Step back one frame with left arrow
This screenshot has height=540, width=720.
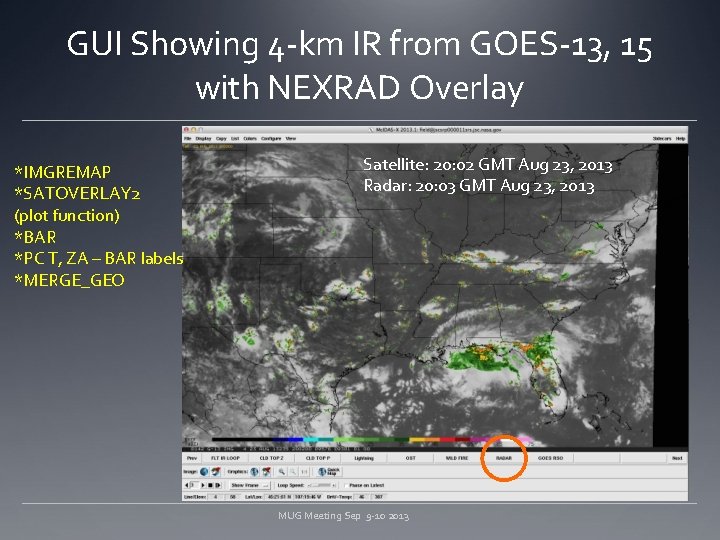click(186, 485)
